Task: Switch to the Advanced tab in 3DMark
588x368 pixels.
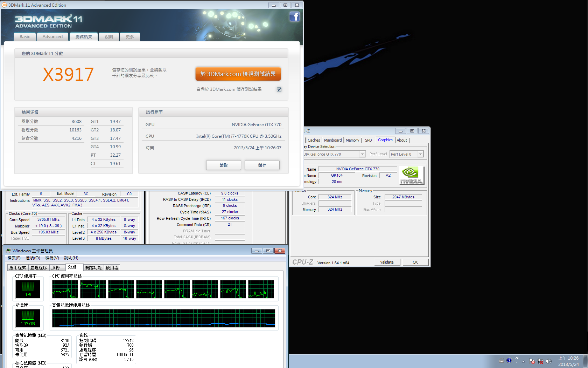Action: point(52,37)
